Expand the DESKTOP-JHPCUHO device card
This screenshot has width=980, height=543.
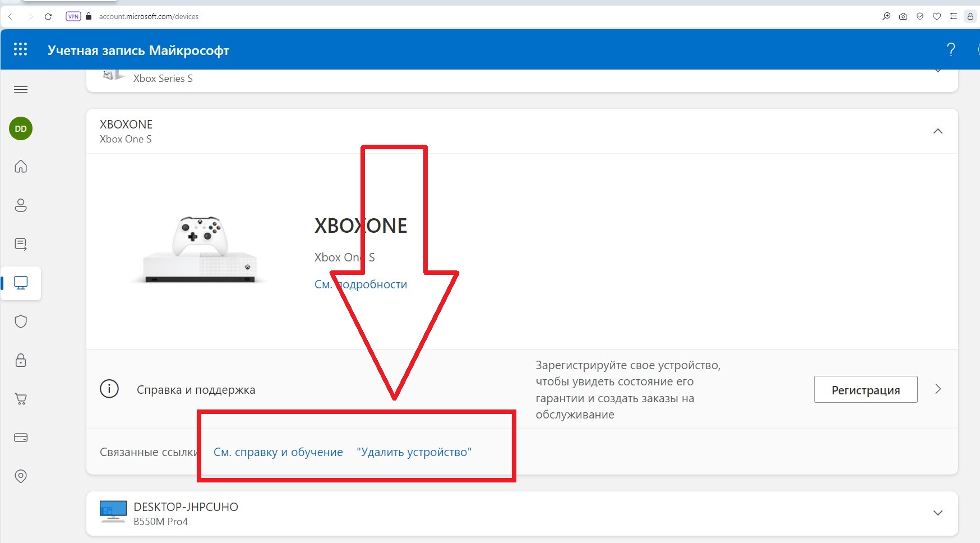(x=938, y=513)
